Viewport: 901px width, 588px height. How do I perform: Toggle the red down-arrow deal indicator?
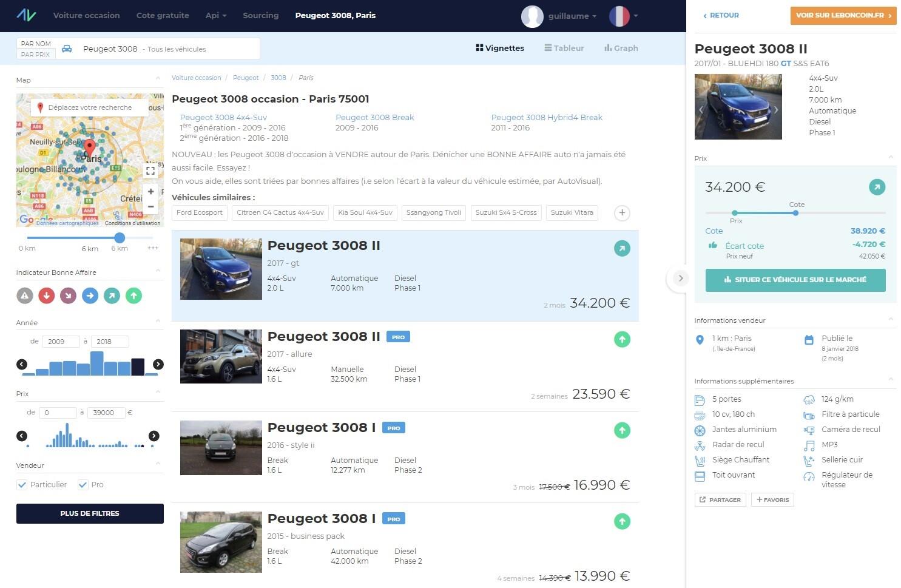[46, 296]
